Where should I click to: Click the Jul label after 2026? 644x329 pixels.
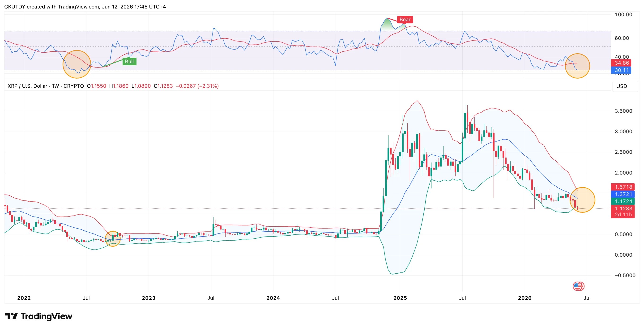pos(587,298)
